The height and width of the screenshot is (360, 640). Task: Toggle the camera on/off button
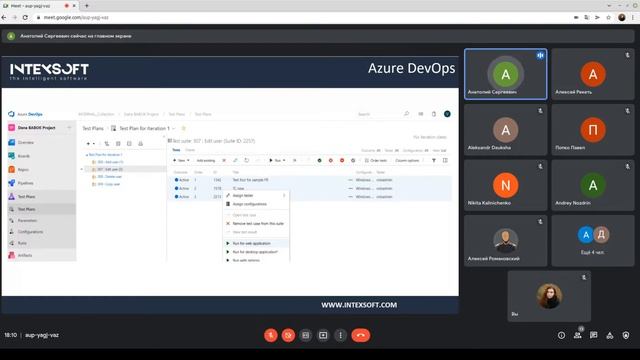coord(288,335)
